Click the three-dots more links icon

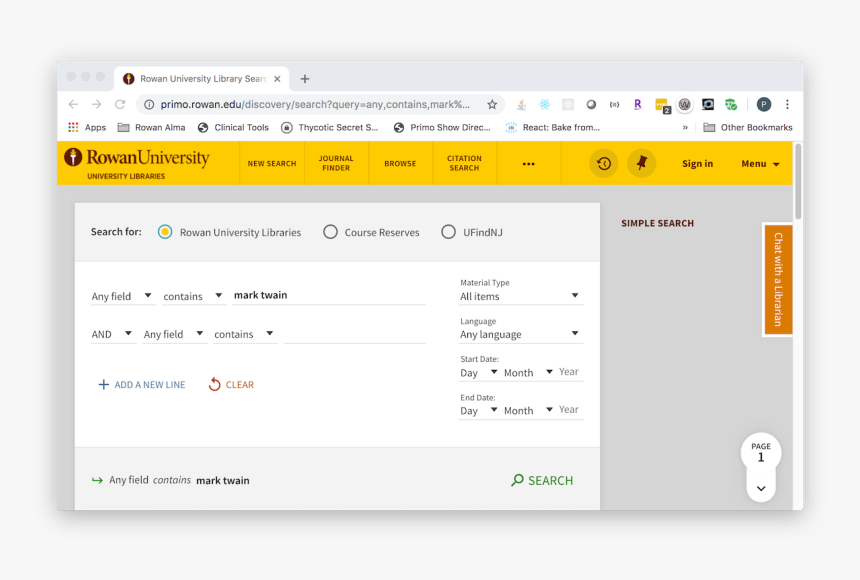coord(528,164)
